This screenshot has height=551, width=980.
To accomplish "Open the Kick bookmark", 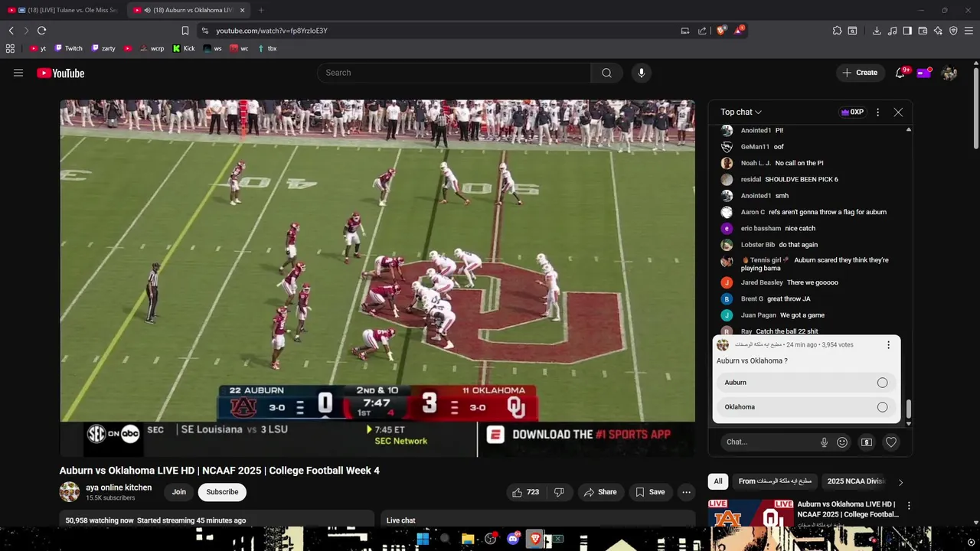I will click(x=184, y=48).
